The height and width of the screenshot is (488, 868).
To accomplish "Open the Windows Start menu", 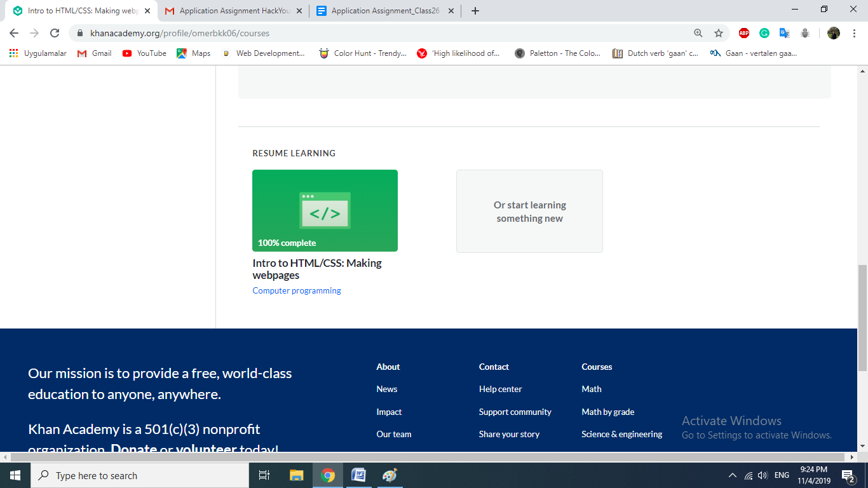I will click(x=15, y=475).
